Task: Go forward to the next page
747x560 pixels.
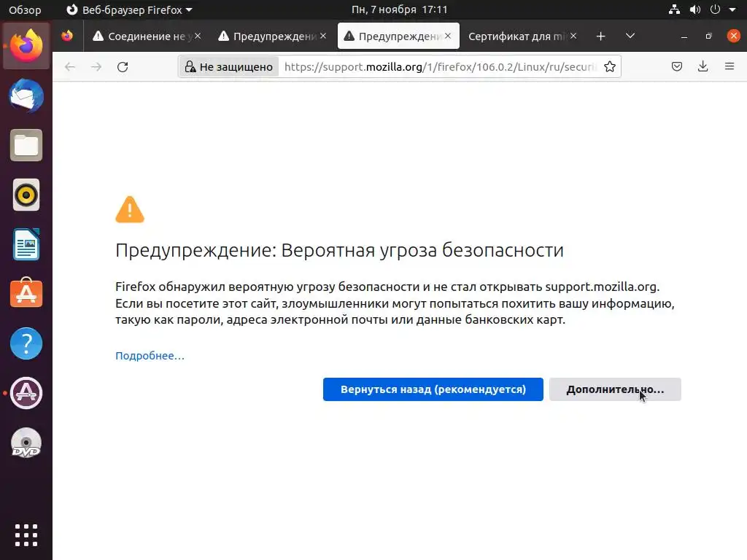Action: 96,66
